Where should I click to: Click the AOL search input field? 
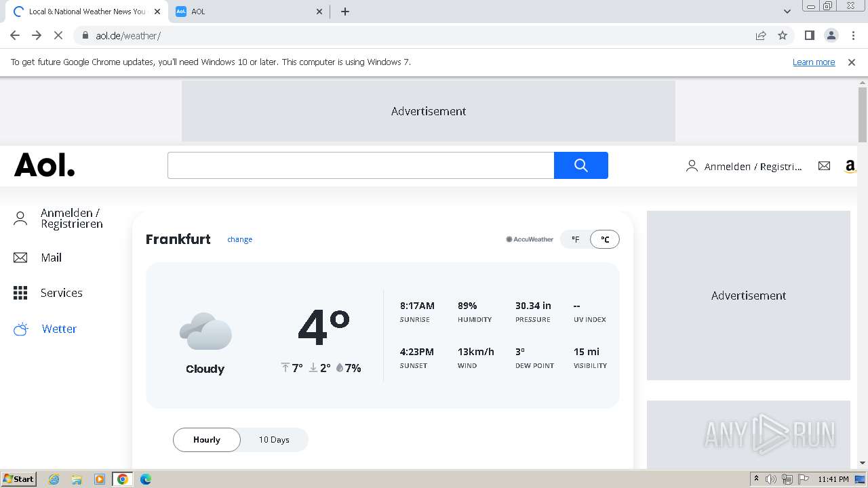[361, 165]
